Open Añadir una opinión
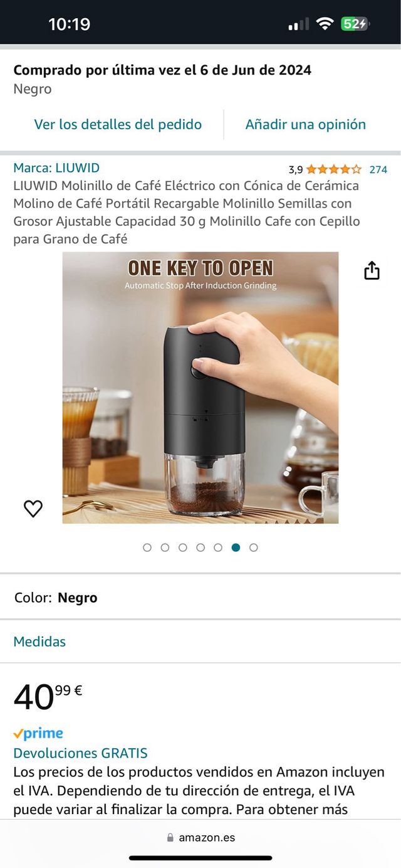 tap(306, 124)
